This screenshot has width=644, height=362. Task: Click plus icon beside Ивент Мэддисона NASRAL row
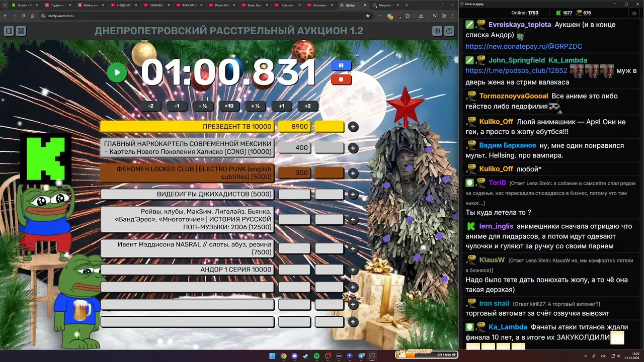(353, 248)
